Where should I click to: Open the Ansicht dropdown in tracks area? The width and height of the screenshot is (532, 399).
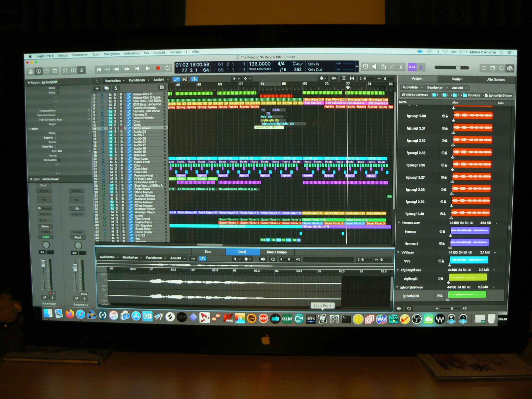pyautogui.click(x=161, y=80)
